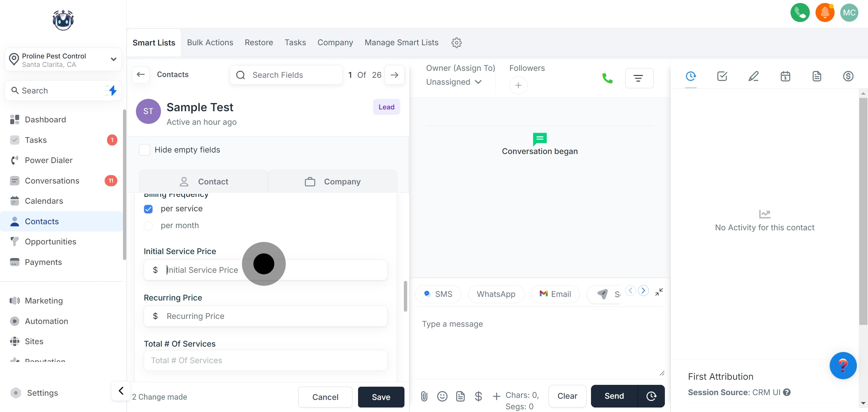
Task: Open the emoji picker icon
Action: click(442, 396)
